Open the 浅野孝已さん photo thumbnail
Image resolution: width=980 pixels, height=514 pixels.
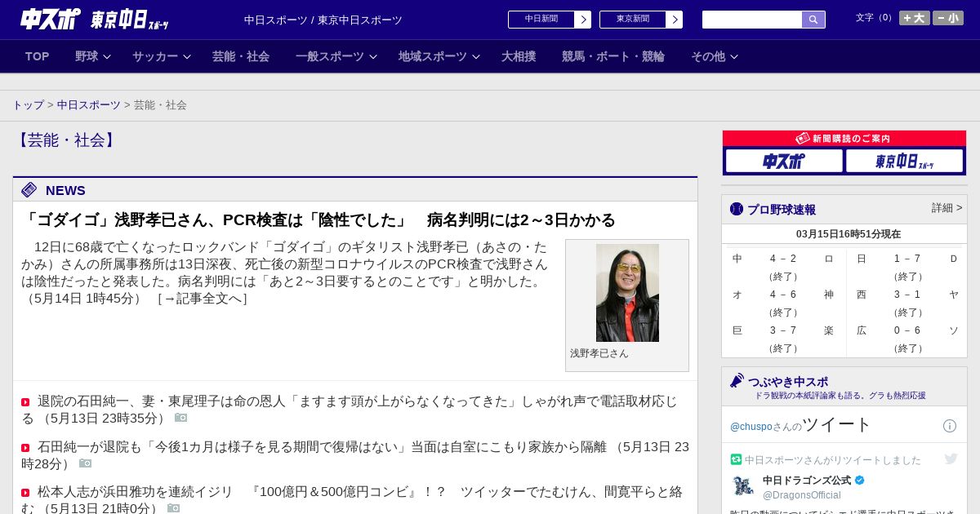[x=627, y=293]
